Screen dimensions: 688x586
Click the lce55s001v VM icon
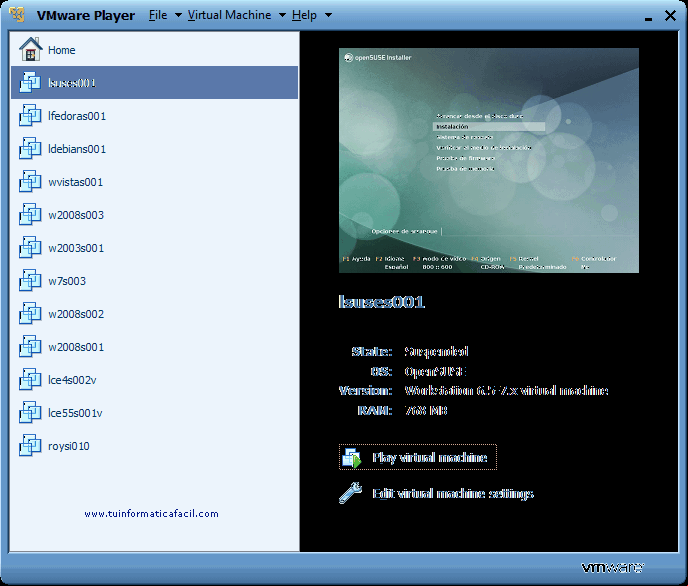30,412
